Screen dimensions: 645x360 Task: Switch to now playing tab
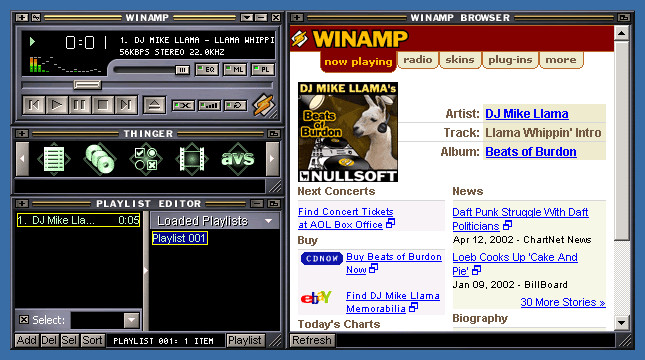pos(358,62)
